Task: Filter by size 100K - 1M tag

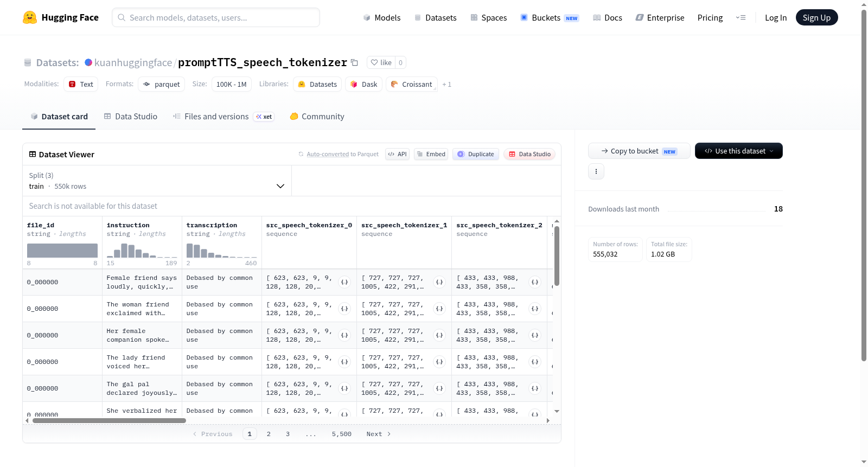Action: click(x=231, y=84)
